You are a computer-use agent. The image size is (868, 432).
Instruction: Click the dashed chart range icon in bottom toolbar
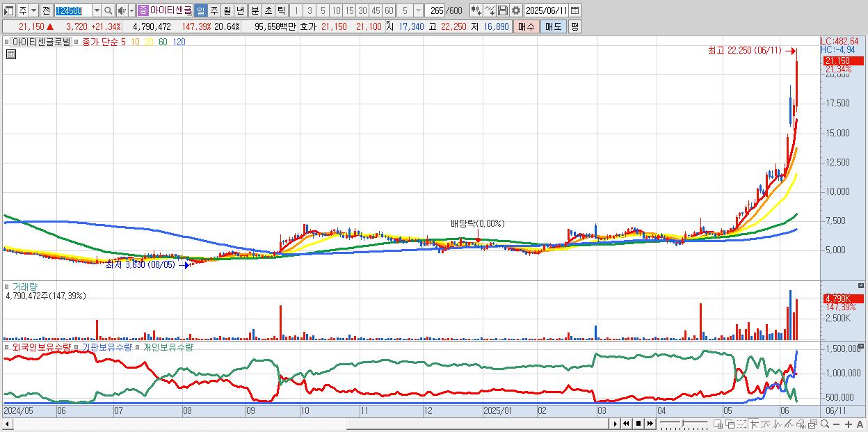[741, 424]
